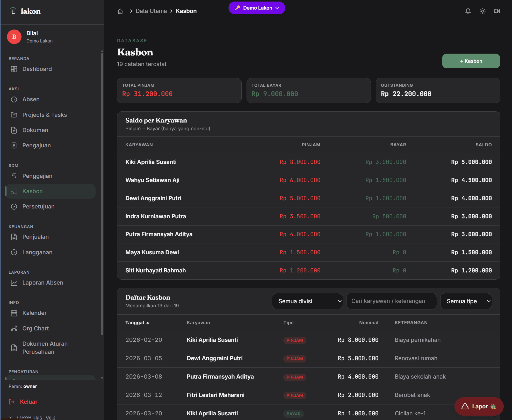The width and height of the screenshot is (512, 420).
Task: Click the Biaya pernikahan keterangan
Action: pos(417,340)
